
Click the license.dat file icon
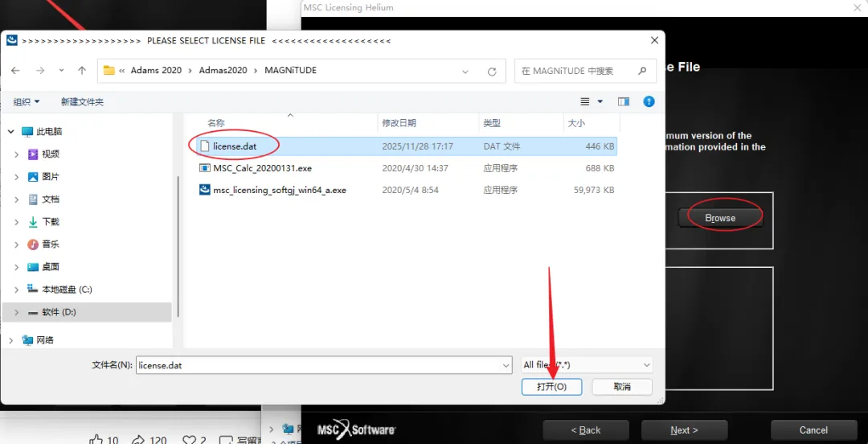[x=205, y=146]
